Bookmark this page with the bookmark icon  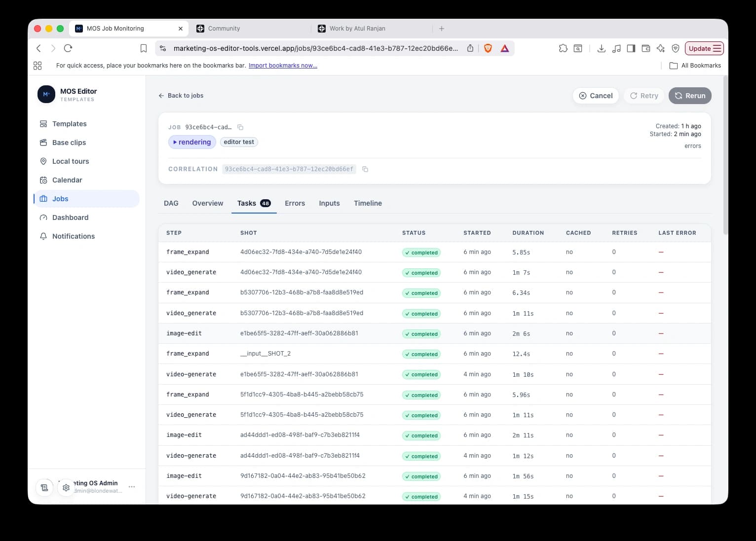(x=144, y=48)
